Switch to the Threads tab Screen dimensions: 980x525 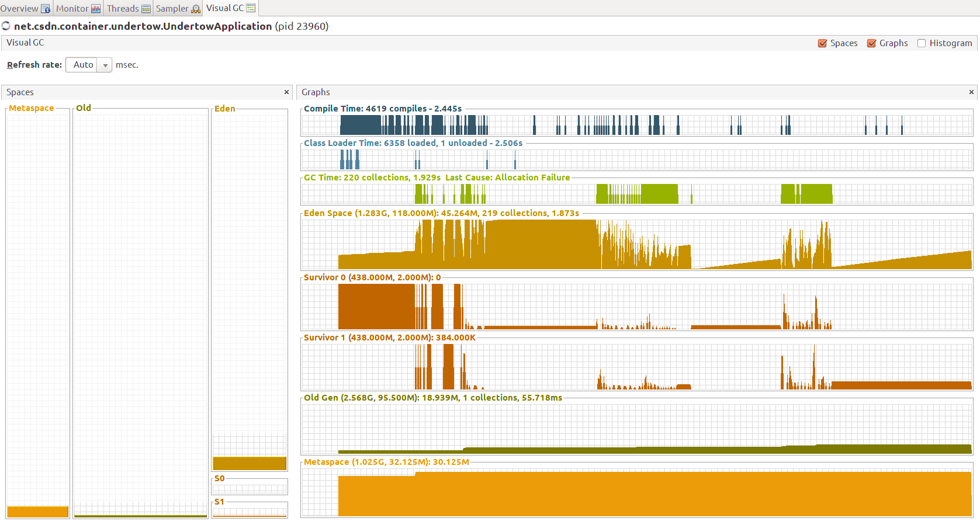point(123,9)
